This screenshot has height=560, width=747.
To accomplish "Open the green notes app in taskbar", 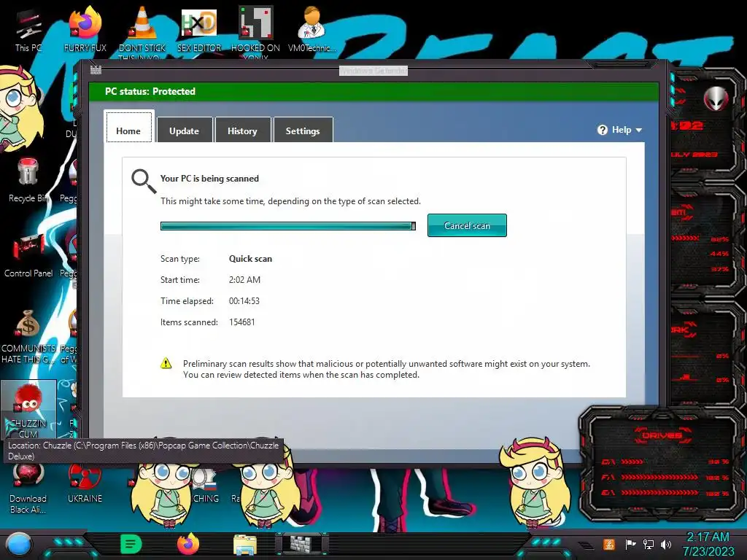I will (x=131, y=544).
